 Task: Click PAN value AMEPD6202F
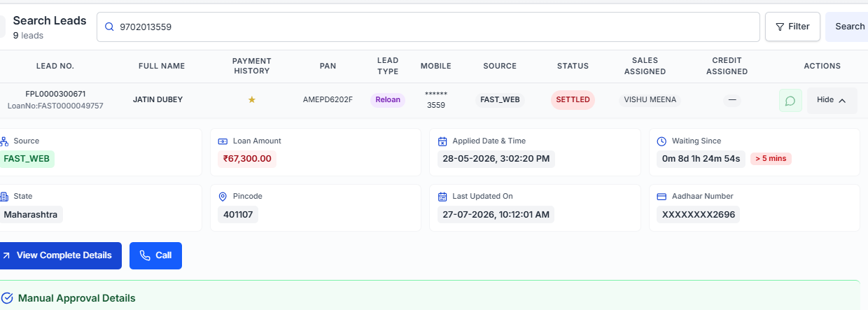[328, 99]
